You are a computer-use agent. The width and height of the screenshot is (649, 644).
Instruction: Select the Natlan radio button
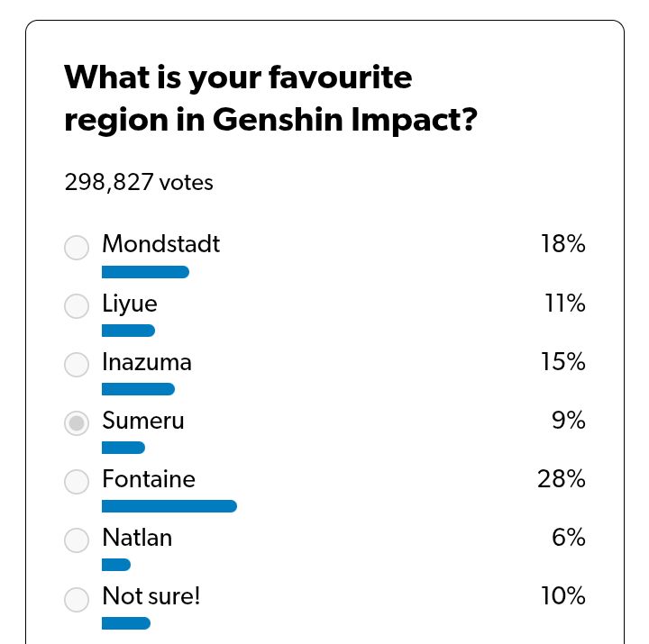tap(77, 540)
